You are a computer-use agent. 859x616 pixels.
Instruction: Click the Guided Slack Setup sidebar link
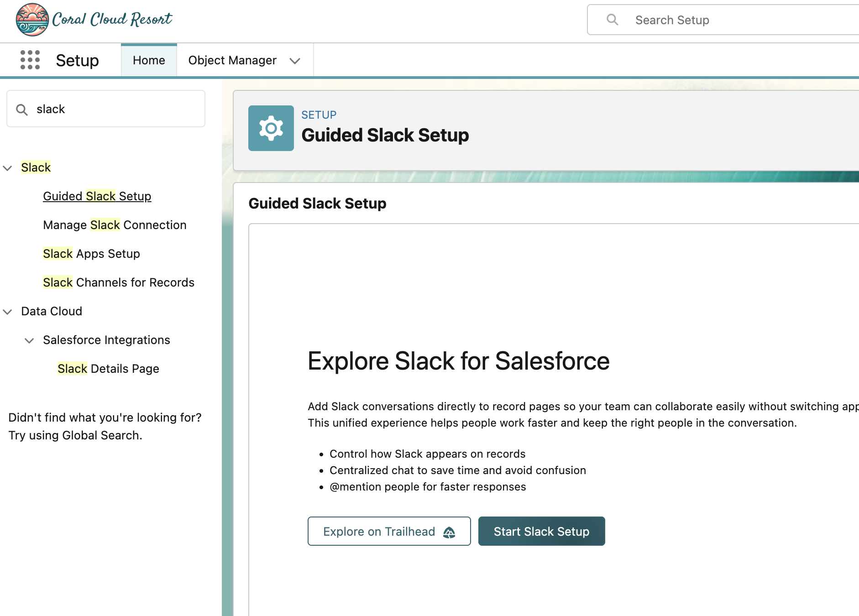click(97, 196)
